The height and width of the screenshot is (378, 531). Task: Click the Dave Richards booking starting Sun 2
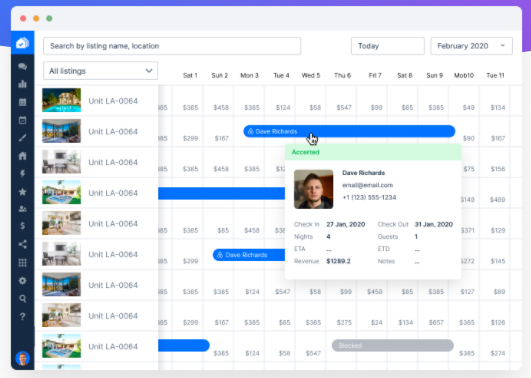pos(249,255)
